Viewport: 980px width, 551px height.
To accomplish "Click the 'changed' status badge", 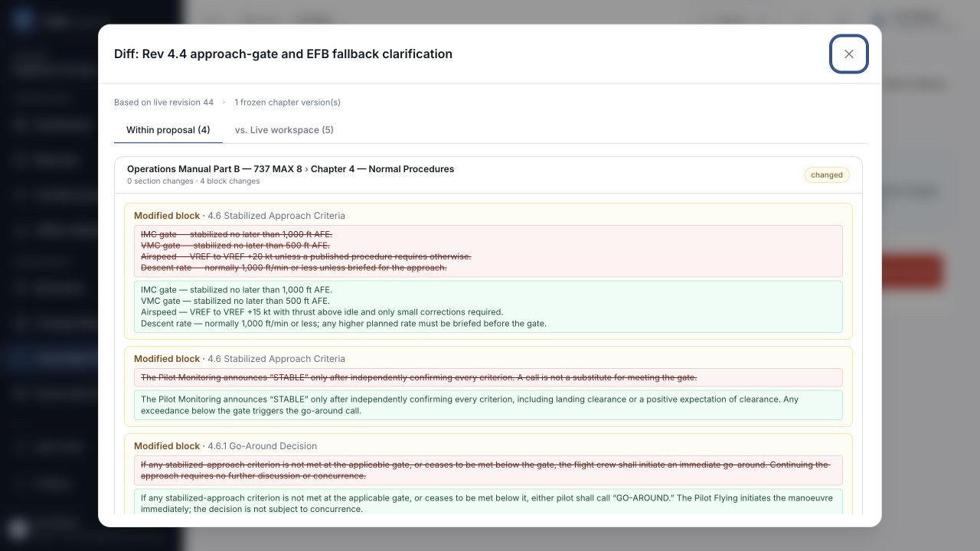I will 827,175.
